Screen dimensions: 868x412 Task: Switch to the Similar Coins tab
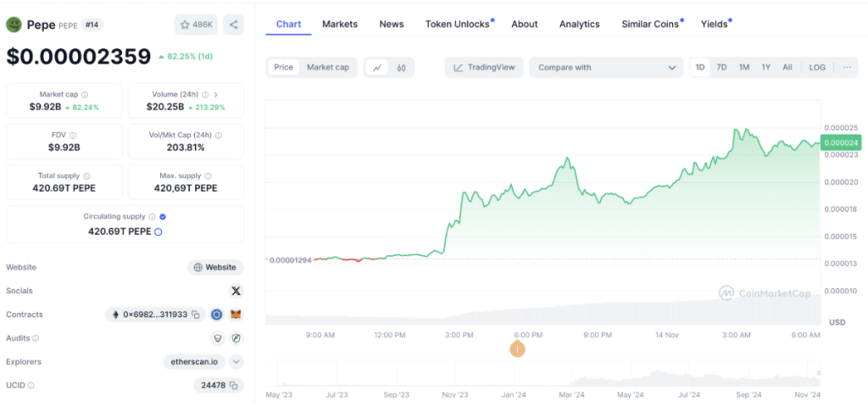pyautogui.click(x=650, y=25)
